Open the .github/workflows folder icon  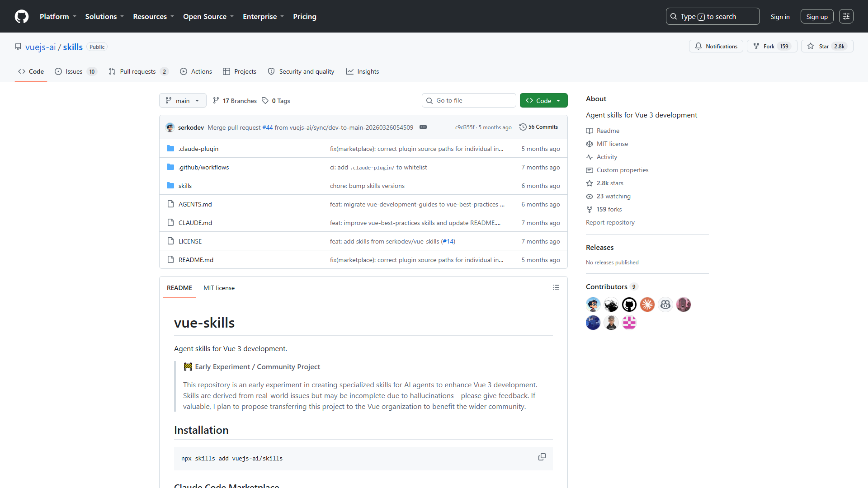[x=170, y=167]
